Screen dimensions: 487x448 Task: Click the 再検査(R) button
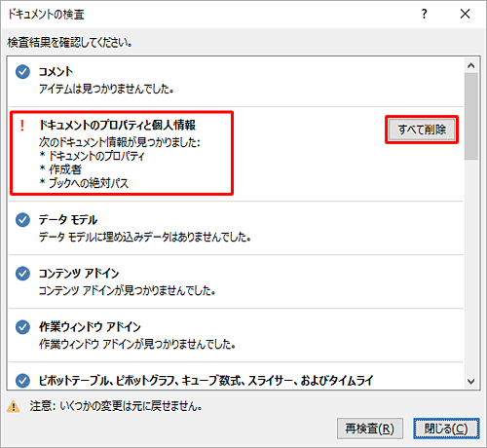tap(370, 429)
